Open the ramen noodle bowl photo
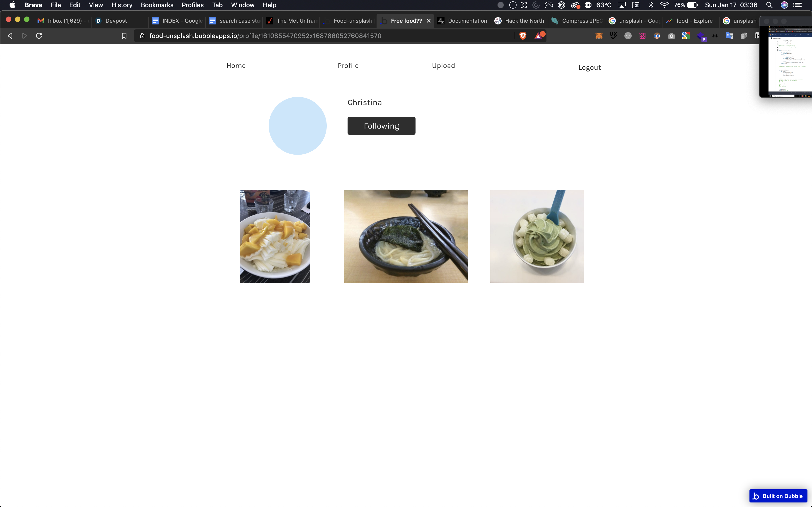 406,236
